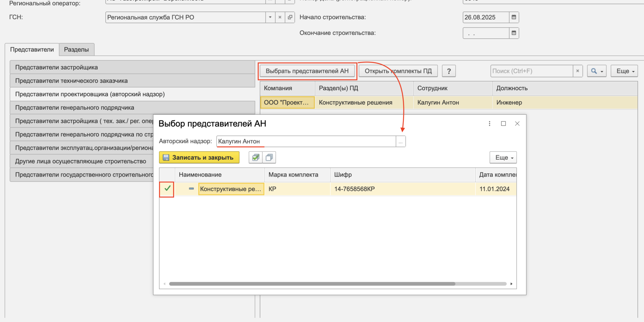The width and height of the screenshot is (644, 322).
Task: Click the scrollbar left arrow in dialog
Action: (x=164, y=284)
